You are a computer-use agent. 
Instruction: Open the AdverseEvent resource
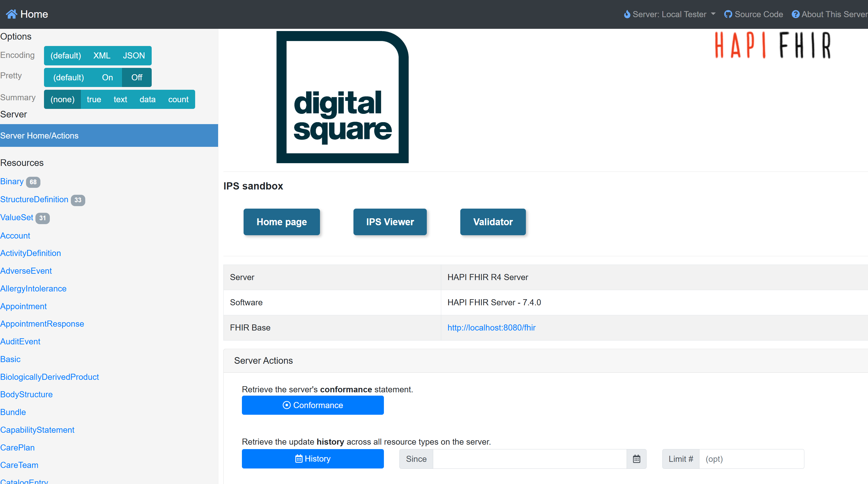pos(26,271)
